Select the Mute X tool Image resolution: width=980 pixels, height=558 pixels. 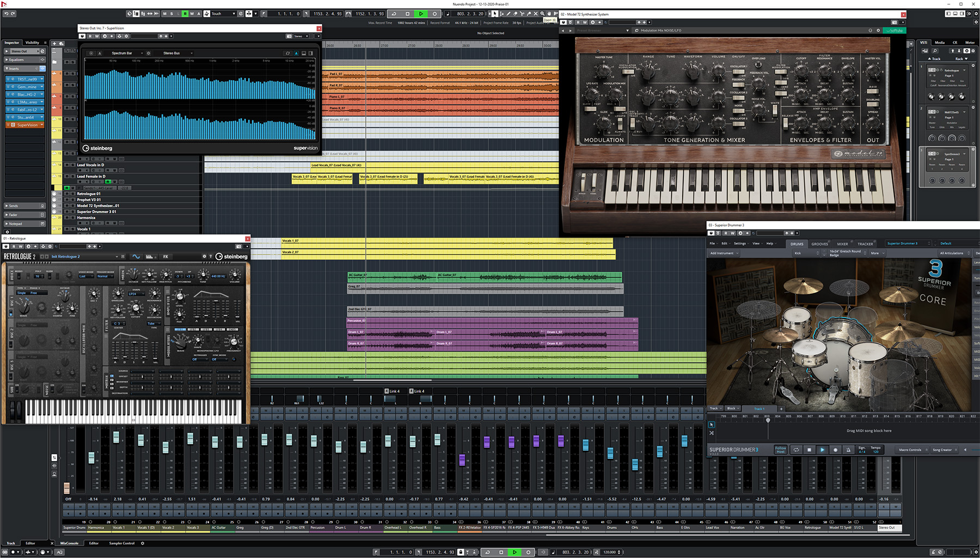(x=536, y=14)
